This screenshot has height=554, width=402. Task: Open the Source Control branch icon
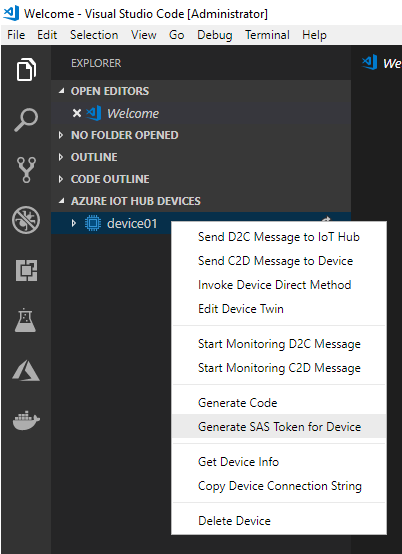[x=26, y=170]
